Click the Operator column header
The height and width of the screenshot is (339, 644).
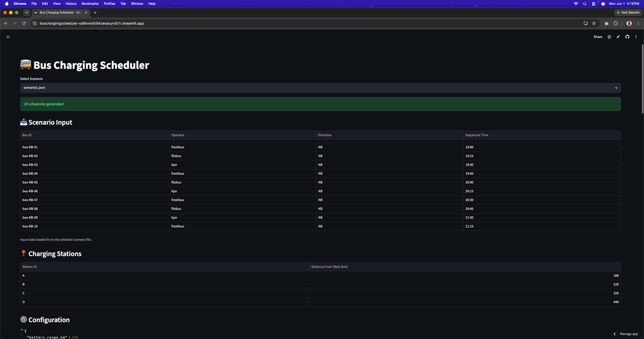(x=243, y=135)
